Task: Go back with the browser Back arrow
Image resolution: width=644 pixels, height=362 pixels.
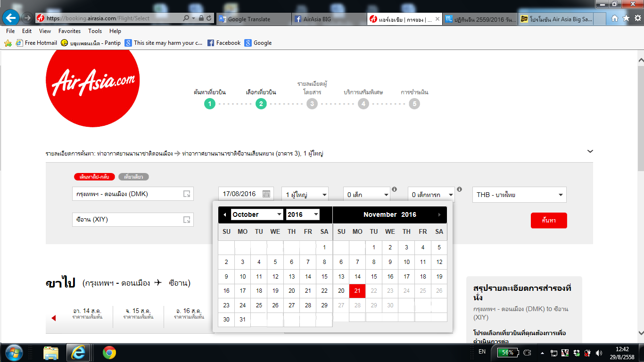Action: coord(10,18)
